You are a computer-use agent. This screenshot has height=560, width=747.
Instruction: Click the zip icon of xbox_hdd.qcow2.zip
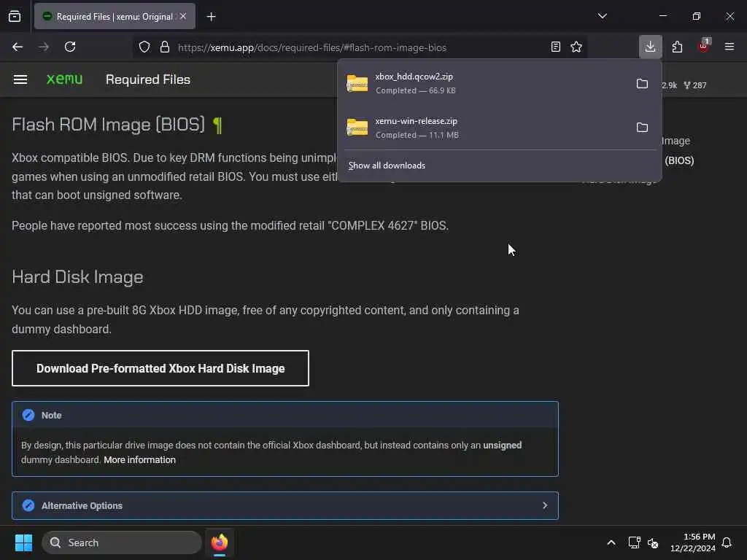click(357, 84)
